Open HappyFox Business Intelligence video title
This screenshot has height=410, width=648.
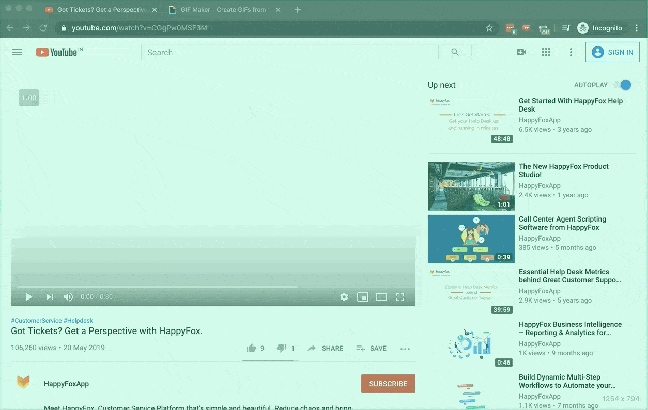pos(570,329)
